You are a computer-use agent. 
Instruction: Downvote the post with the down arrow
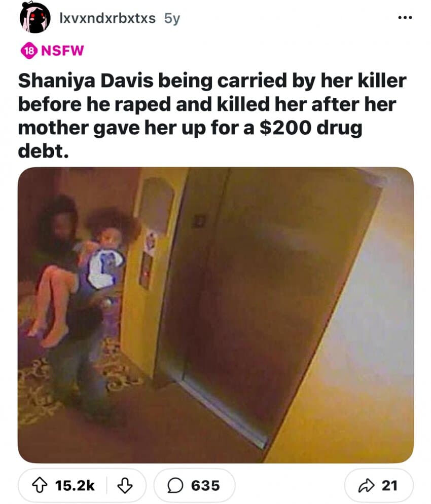pyautogui.click(x=125, y=485)
